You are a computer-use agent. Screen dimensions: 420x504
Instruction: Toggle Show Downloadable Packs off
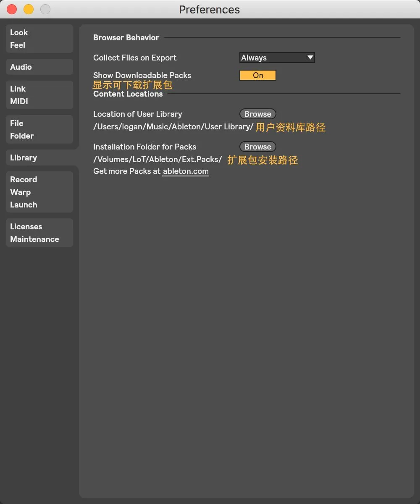pos(257,75)
